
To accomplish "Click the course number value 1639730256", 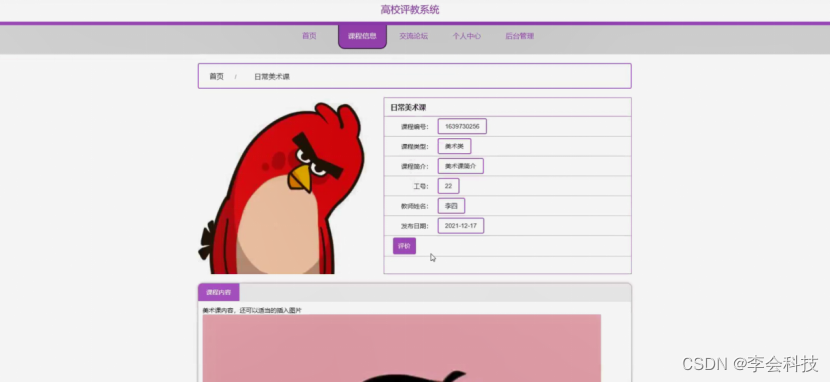I will point(462,127).
